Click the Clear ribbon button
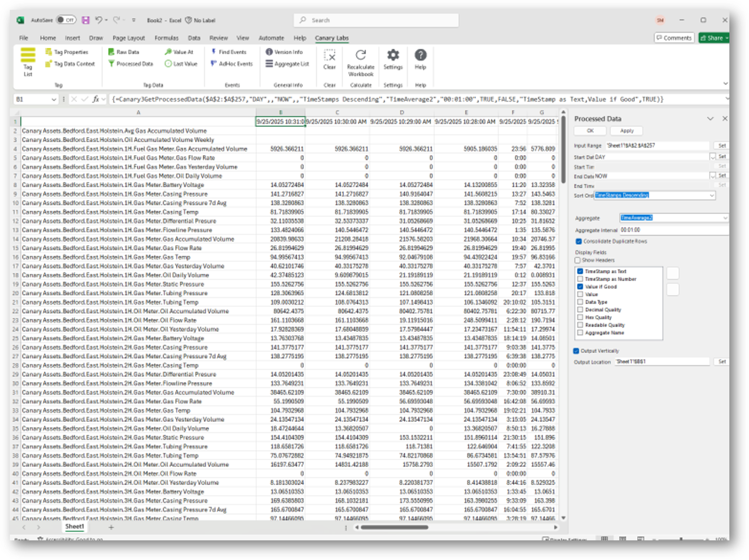Viewport: 749px width, 560px height. coord(329,60)
